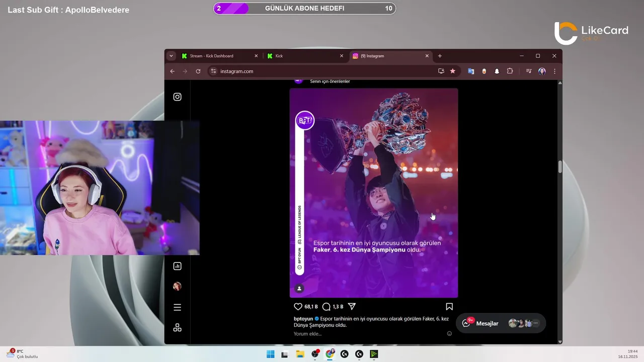This screenshot has width=644, height=362.
Task: Reload the Instagram page
Action: (x=198, y=71)
